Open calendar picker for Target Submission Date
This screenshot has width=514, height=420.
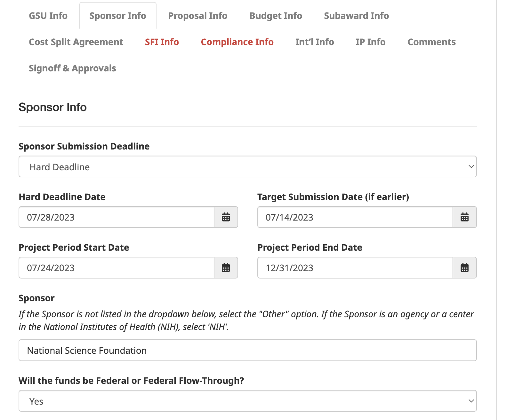pos(464,217)
